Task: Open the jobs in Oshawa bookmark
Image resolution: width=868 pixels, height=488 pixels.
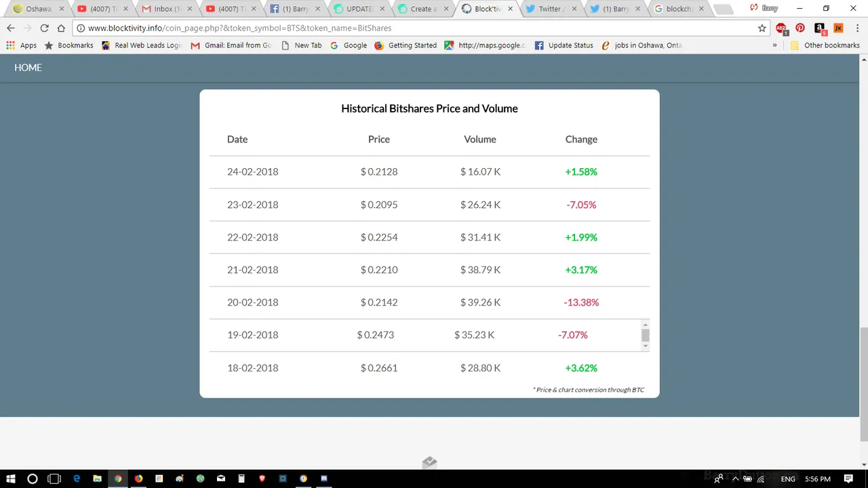Action: tap(642, 45)
